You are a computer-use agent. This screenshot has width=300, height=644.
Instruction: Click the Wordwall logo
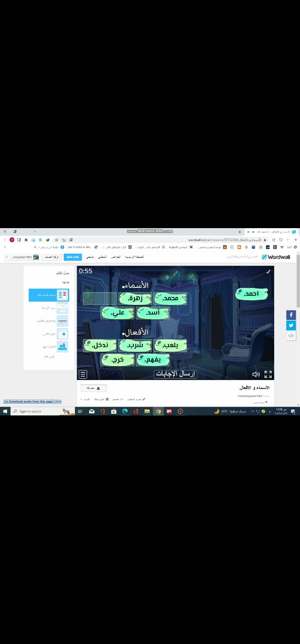tap(276, 257)
